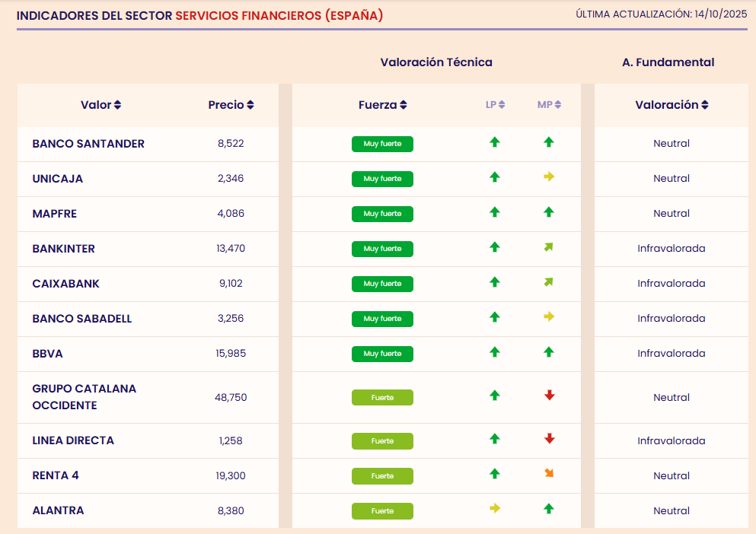Select Renta 4 price 19,300

(231, 476)
